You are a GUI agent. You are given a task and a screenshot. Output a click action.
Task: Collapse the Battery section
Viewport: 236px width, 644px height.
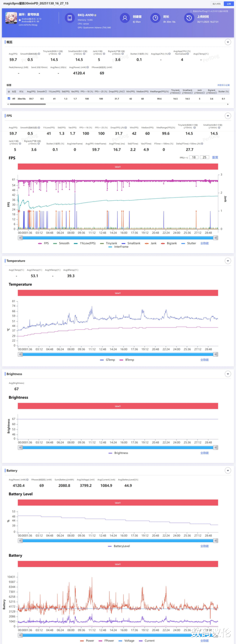228,471
